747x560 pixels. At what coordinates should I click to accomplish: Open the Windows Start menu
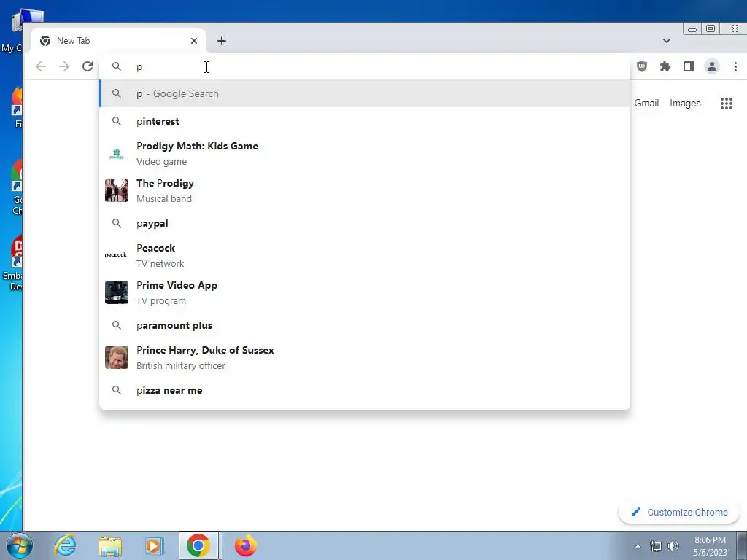click(x=20, y=545)
